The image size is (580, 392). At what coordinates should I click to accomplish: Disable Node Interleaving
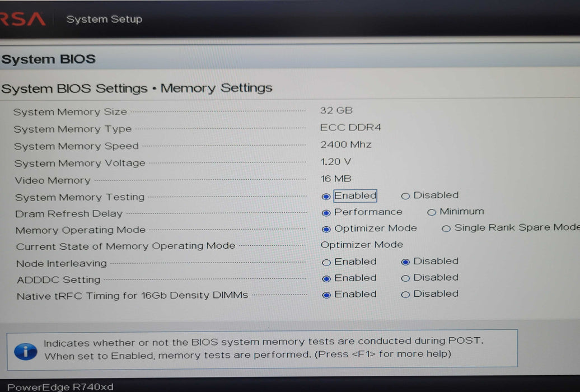(x=405, y=262)
